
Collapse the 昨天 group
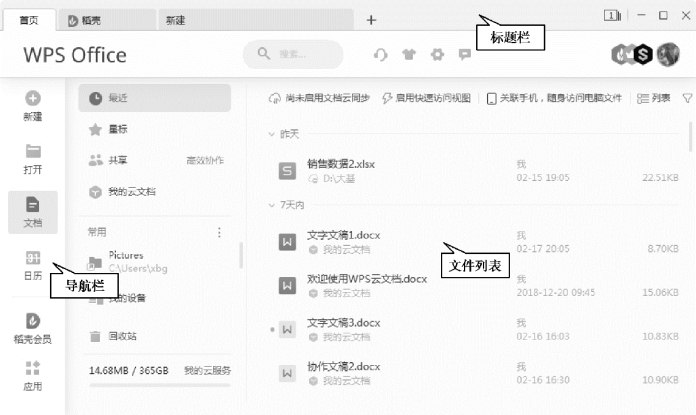[x=272, y=134]
